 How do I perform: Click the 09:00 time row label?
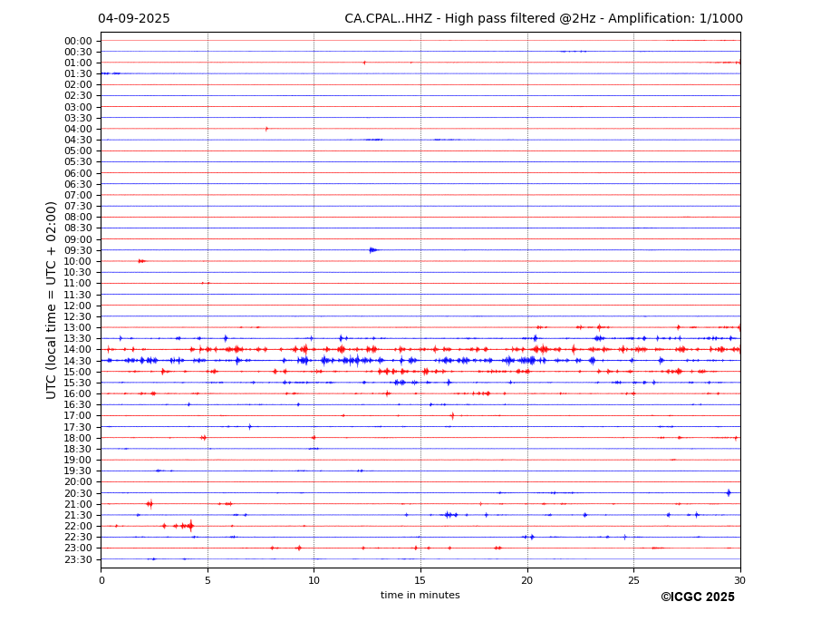coord(78,239)
